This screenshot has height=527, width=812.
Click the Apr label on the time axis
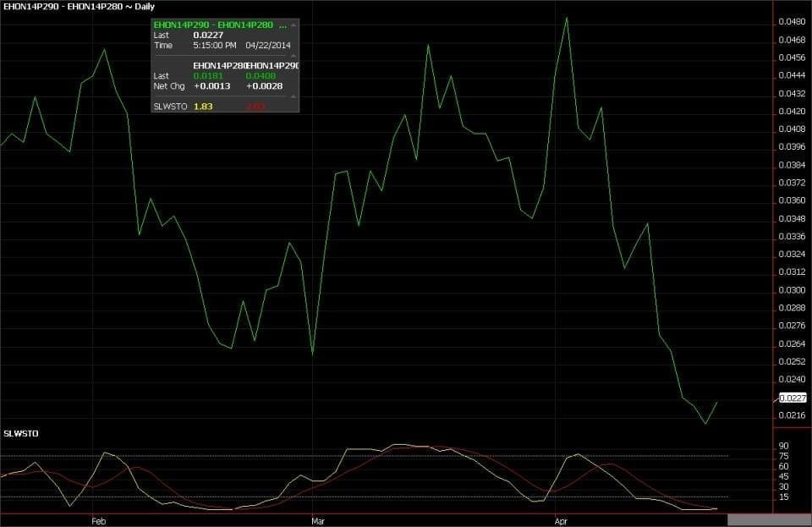[558, 521]
